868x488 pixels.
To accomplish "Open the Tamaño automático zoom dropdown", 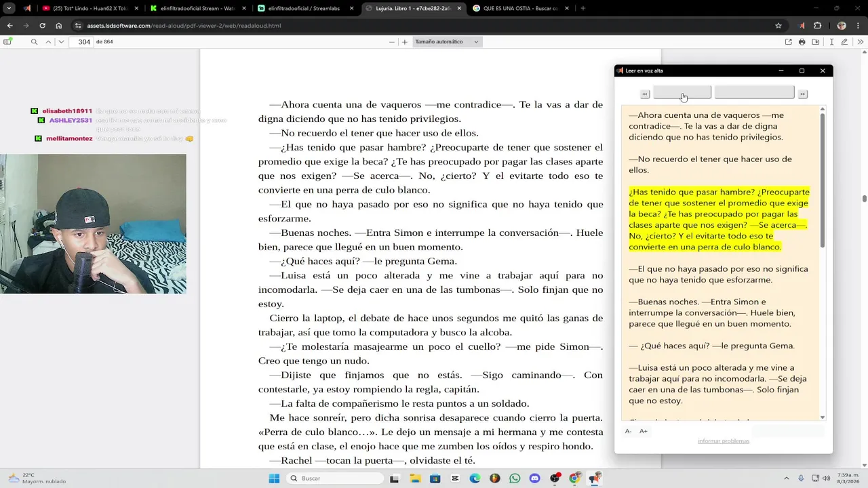I will [447, 42].
